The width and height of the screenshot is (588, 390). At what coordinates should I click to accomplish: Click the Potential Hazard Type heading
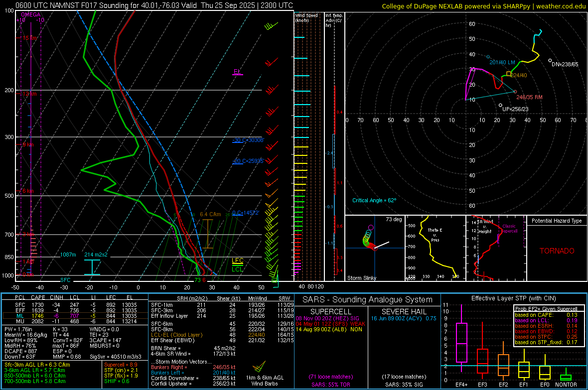[557, 221]
